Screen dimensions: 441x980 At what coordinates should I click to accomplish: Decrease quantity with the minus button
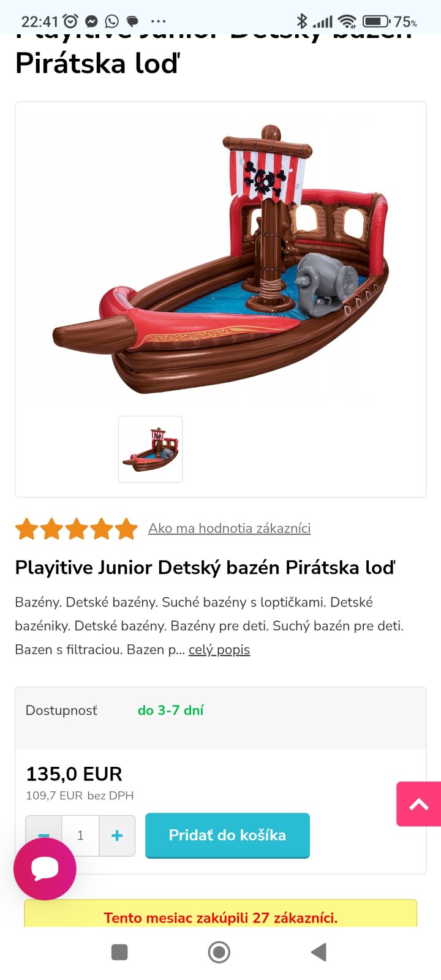point(43,835)
